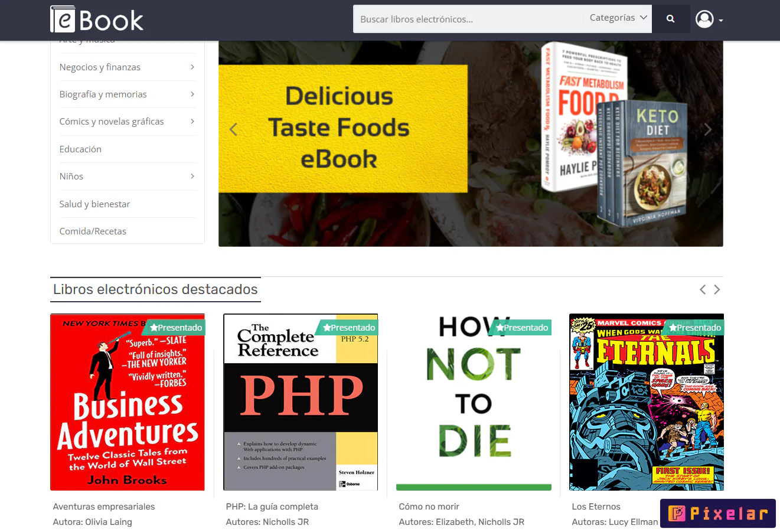The width and height of the screenshot is (780, 532).
Task: Select the Comida/Recetas category
Action: 93,231
